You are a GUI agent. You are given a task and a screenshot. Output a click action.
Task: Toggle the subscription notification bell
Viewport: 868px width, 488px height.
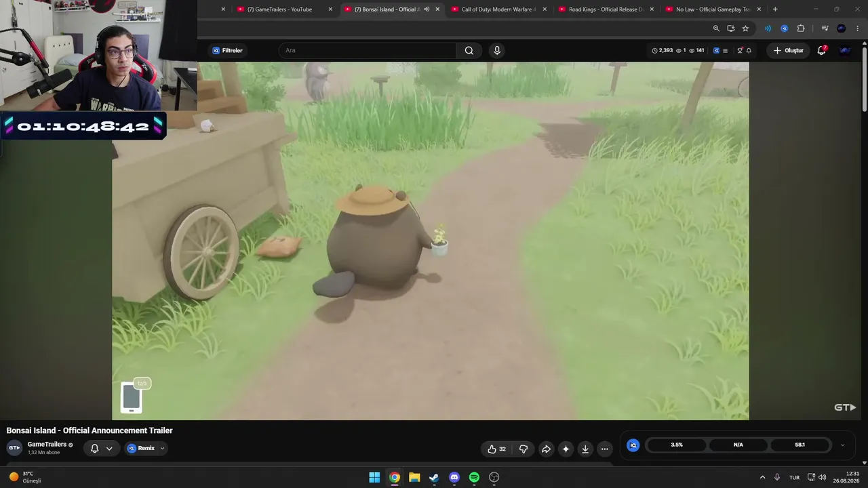click(95, 448)
